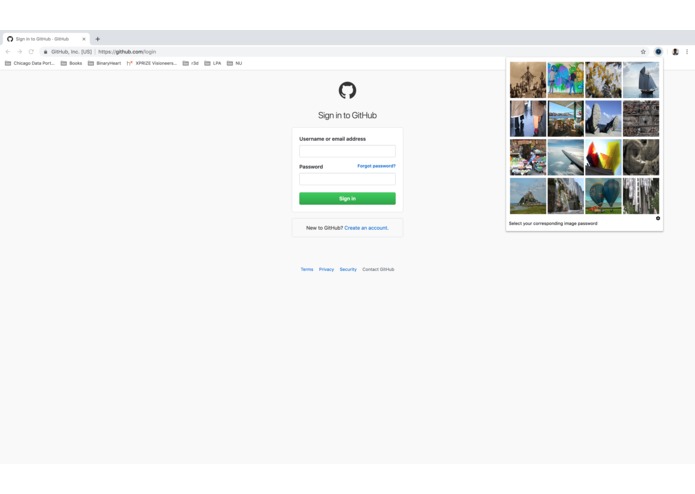Select the stone sculpture against sky image
Viewport: 695px width, 494px height.
coord(603,118)
